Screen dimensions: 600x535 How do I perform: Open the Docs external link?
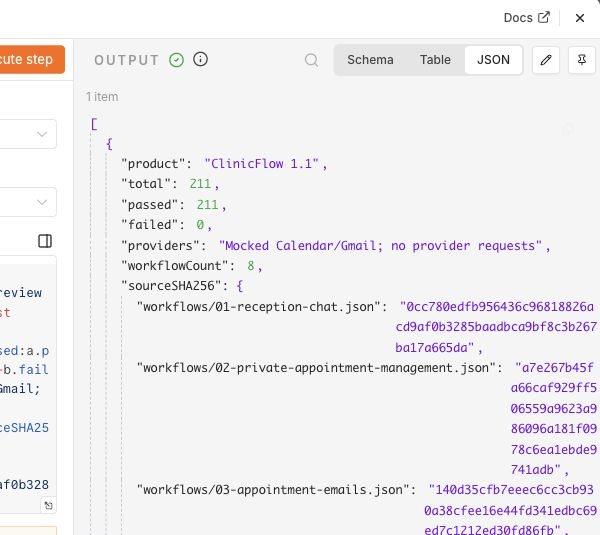click(527, 18)
